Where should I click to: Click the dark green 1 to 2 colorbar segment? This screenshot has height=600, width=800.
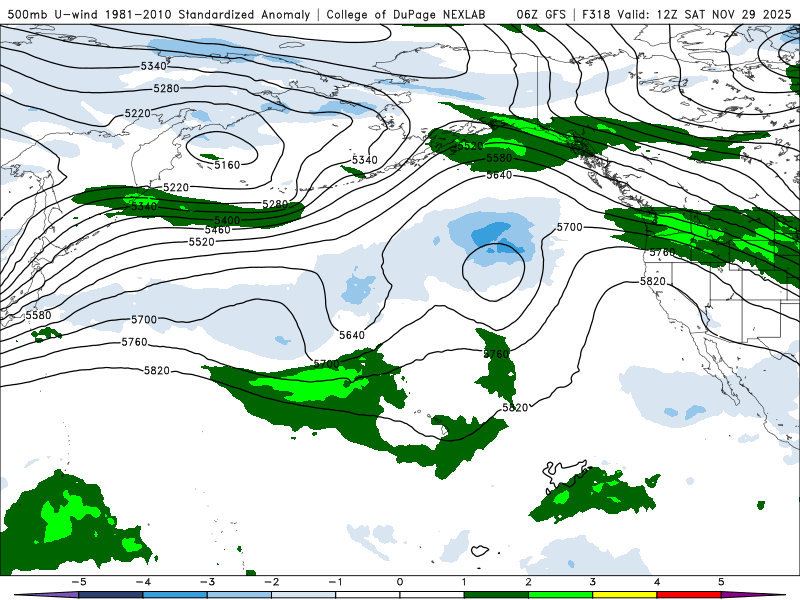(x=496, y=595)
